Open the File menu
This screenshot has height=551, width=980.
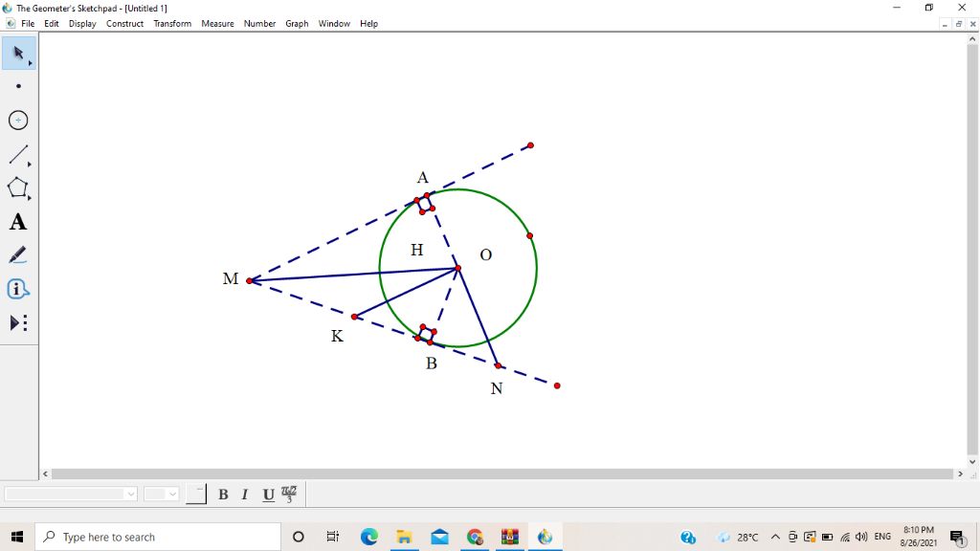[28, 24]
